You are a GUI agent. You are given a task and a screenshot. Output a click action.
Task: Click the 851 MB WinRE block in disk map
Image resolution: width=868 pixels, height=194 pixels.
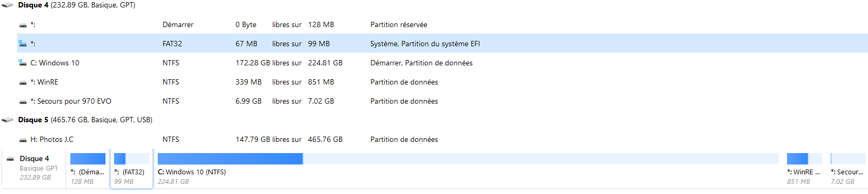(805, 169)
